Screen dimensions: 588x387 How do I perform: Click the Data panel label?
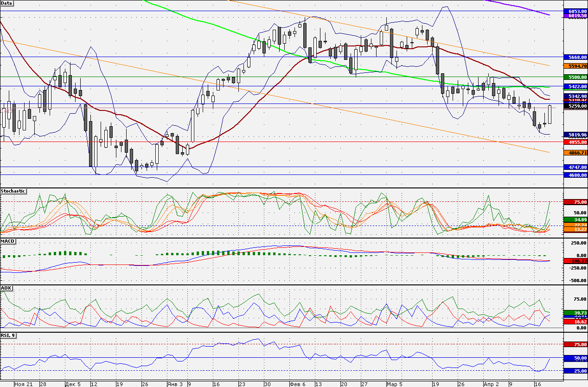coord(7,3)
